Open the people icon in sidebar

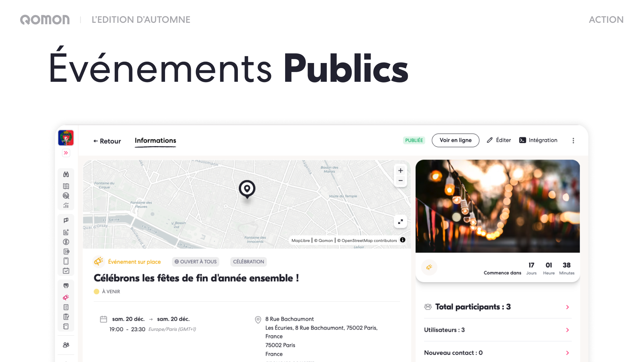pos(66,345)
